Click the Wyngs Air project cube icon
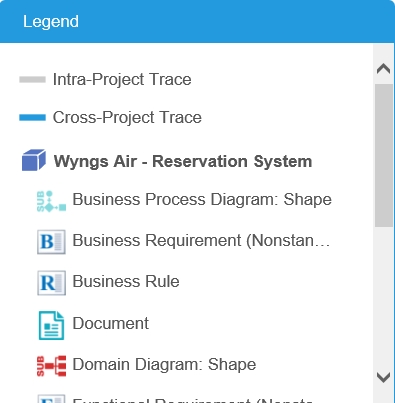Viewport: 395px width, 403px height. pyautogui.click(x=34, y=160)
